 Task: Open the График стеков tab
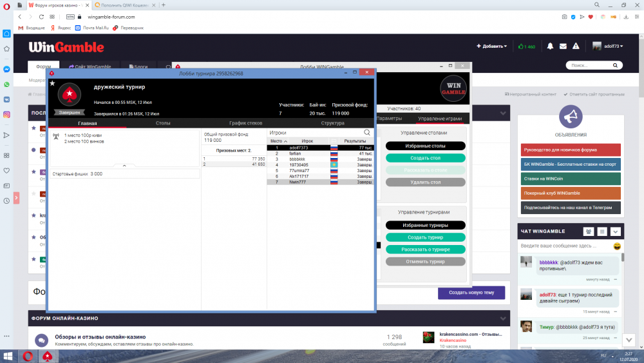(x=245, y=123)
